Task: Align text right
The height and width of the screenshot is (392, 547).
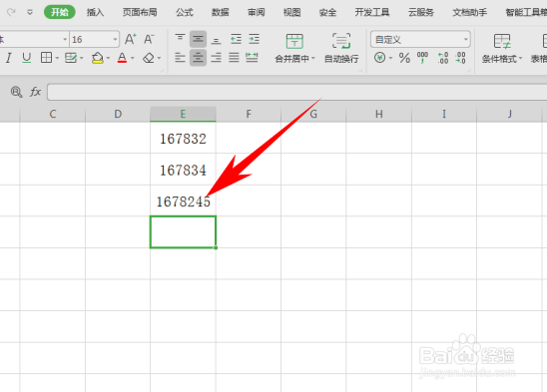Action: (x=217, y=57)
